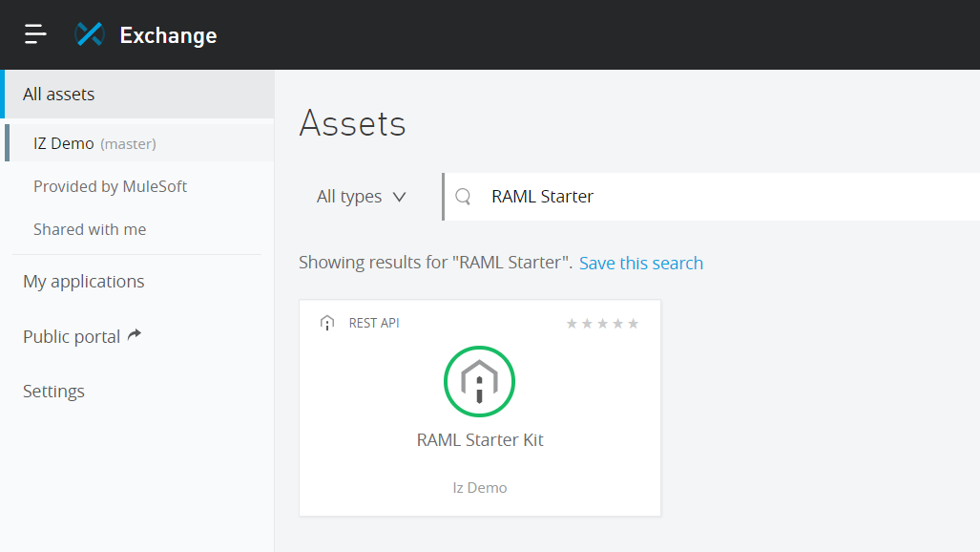
Task: Click the search magnifier icon
Action: tap(463, 197)
